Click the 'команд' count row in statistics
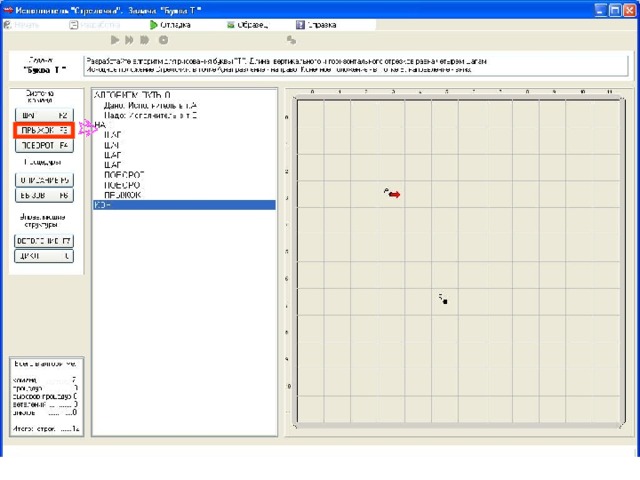Screen dimensions: 640x480 [45, 380]
